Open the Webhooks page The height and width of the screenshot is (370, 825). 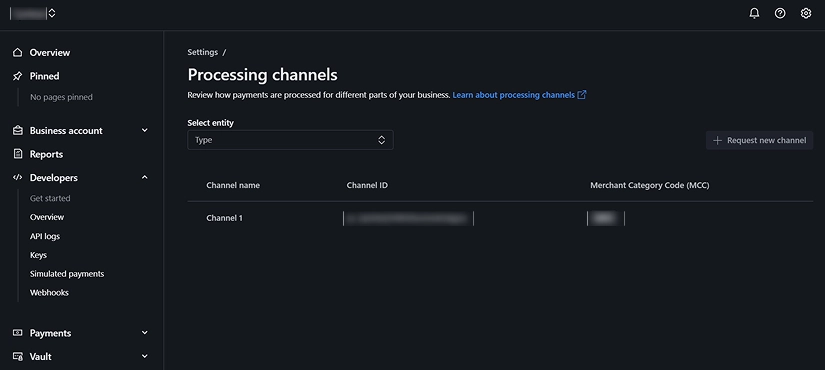click(49, 293)
